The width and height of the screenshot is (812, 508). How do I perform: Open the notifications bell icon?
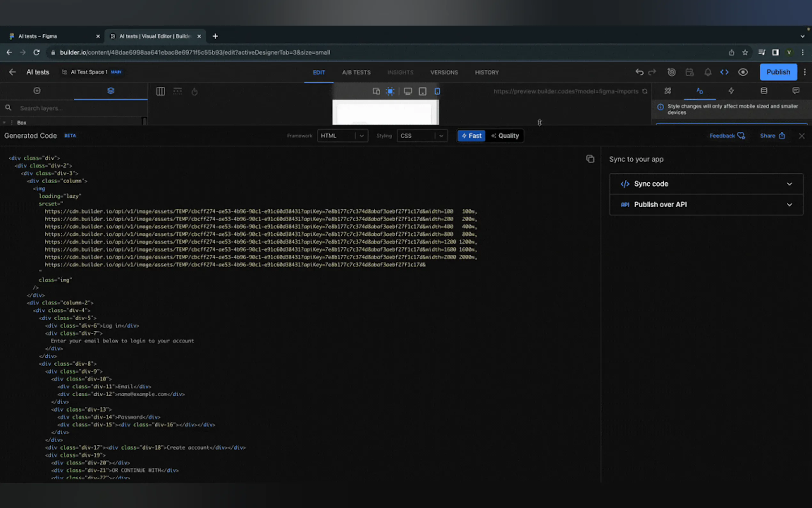point(707,72)
